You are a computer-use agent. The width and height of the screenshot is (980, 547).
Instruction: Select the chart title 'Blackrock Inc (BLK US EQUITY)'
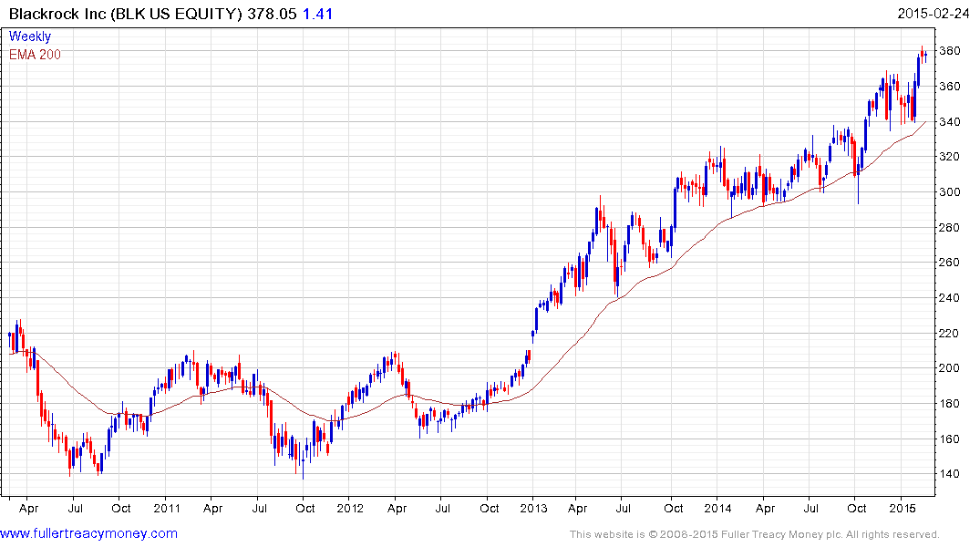tap(125, 14)
